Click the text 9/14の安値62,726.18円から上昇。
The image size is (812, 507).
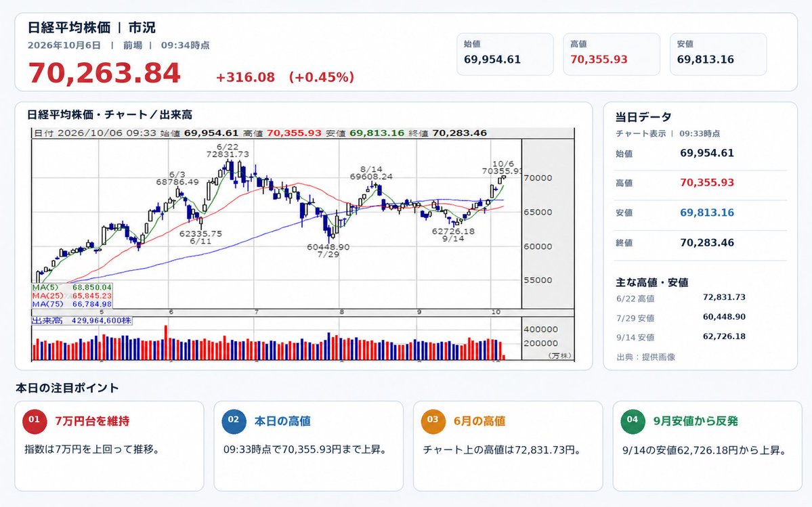coord(705,450)
